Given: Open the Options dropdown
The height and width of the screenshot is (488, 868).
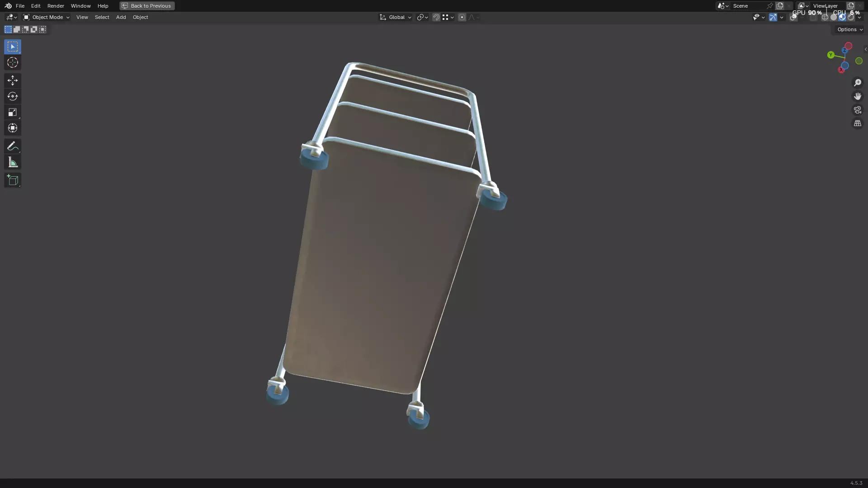Looking at the screenshot, I should tap(850, 29).
